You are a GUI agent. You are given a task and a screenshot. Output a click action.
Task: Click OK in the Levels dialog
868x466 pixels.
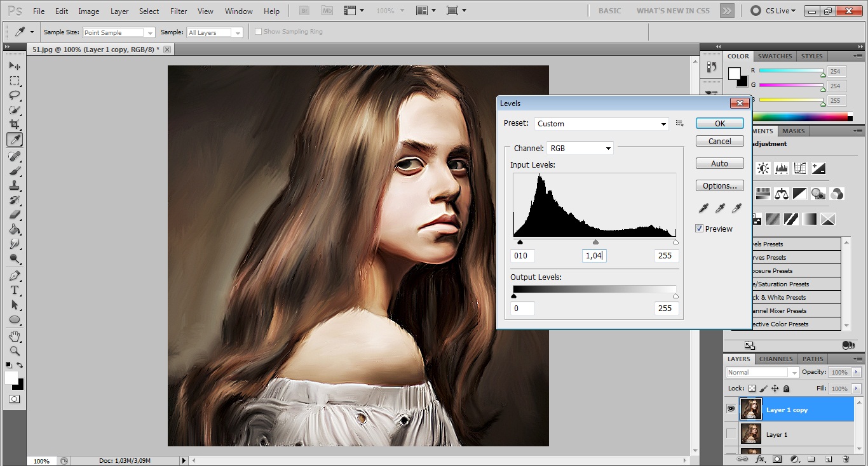(719, 124)
